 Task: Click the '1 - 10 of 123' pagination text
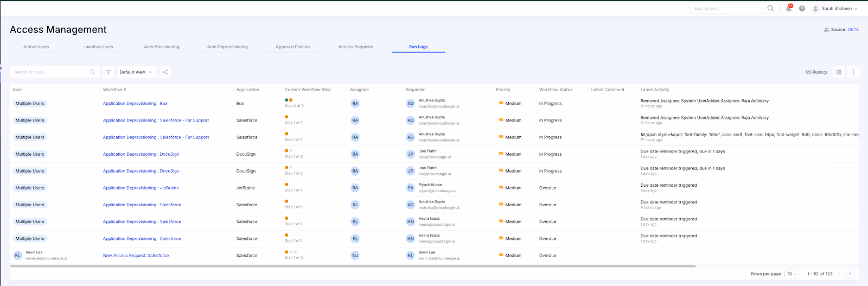(820, 274)
